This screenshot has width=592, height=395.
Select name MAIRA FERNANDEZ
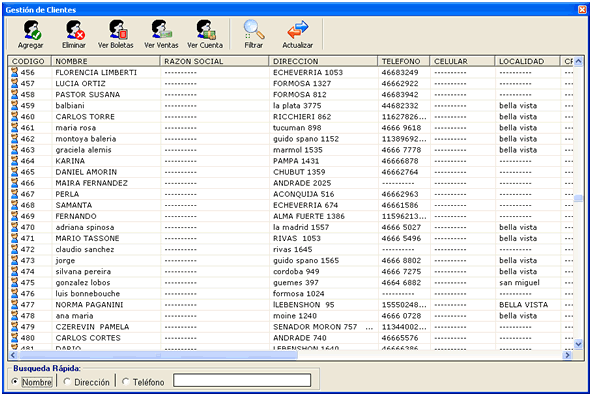(91, 183)
